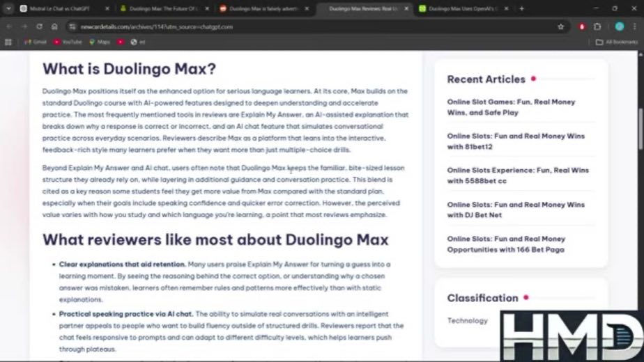
Task: View site information icon in address bar
Action: point(72,26)
